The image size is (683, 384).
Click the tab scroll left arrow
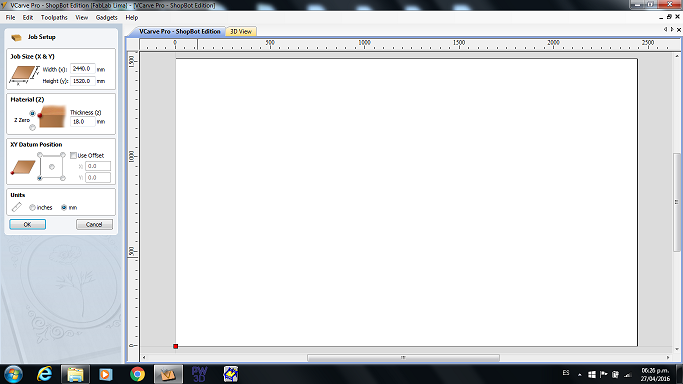[665, 30]
